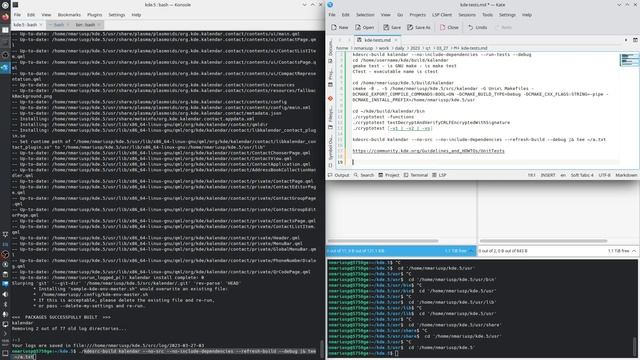This screenshot has height=360, width=640.
Task: Click 'daily' in Kate's breadcrumb path
Action: pyautogui.click(x=399, y=48)
